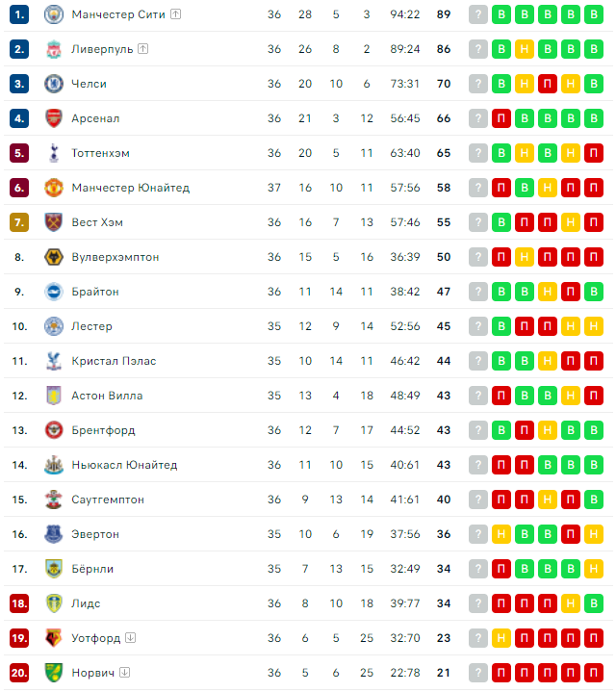The height and width of the screenshot is (692, 616).
Task: Click the red П badge in Арсенал row
Action: (501, 118)
